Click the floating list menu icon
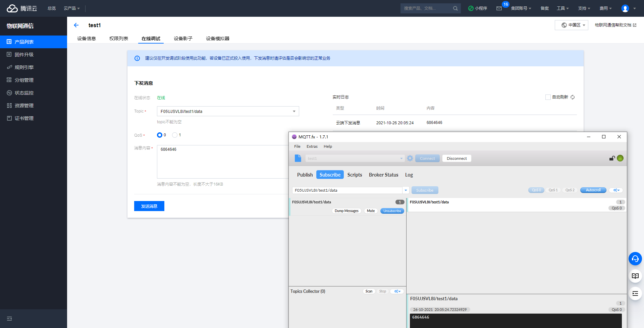 click(x=635, y=293)
